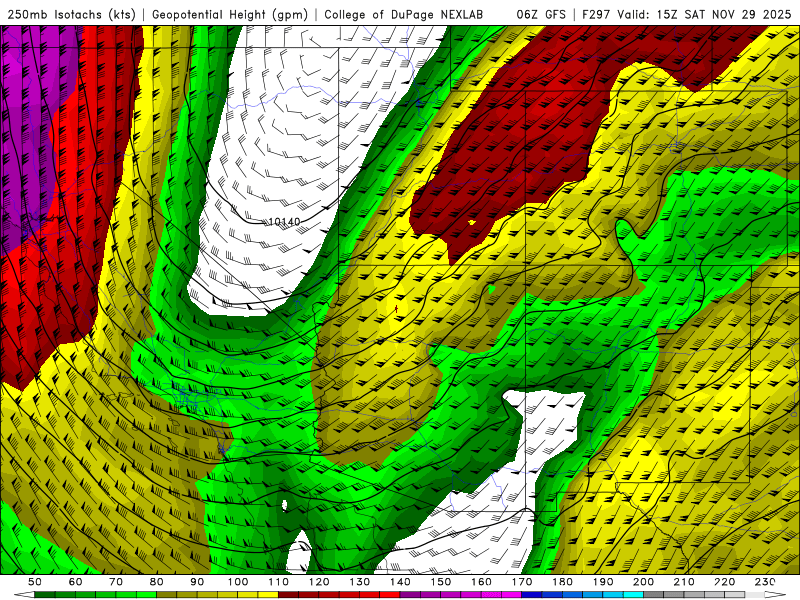Click the right arrow end of colorbar

click(x=775, y=595)
